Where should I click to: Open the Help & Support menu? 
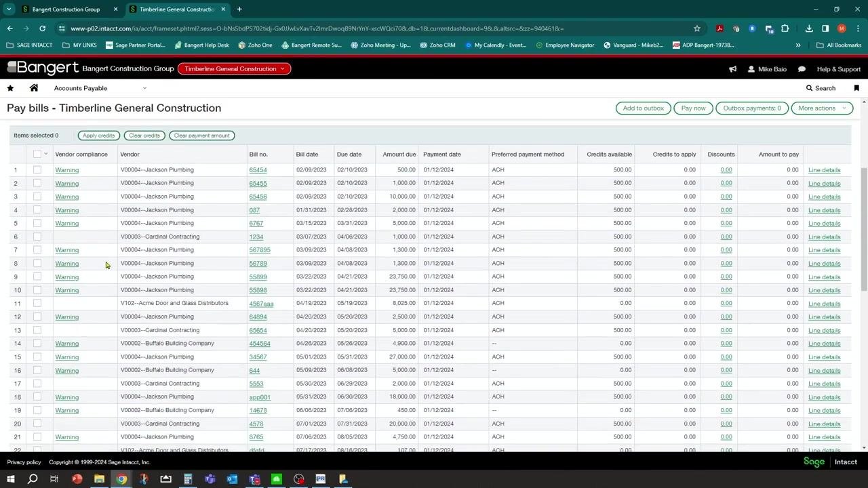[838, 69]
